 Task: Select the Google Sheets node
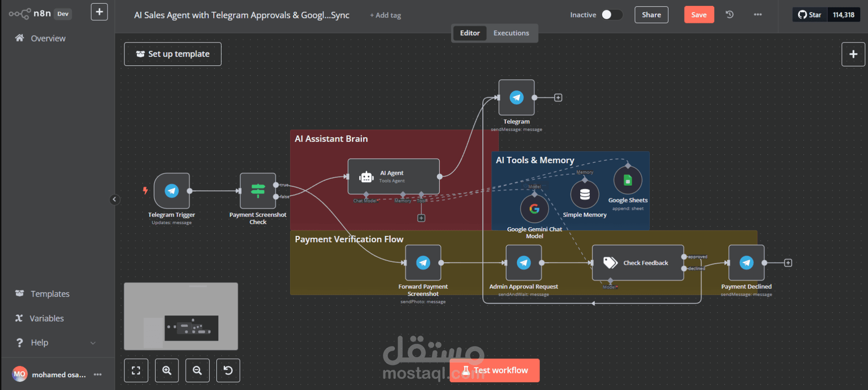point(628,180)
